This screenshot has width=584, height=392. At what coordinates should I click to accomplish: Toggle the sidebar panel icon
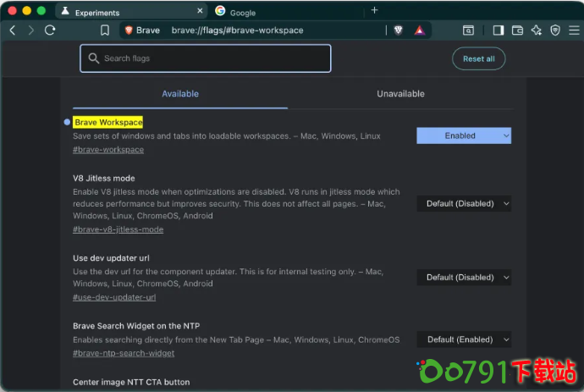[x=499, y=30]
